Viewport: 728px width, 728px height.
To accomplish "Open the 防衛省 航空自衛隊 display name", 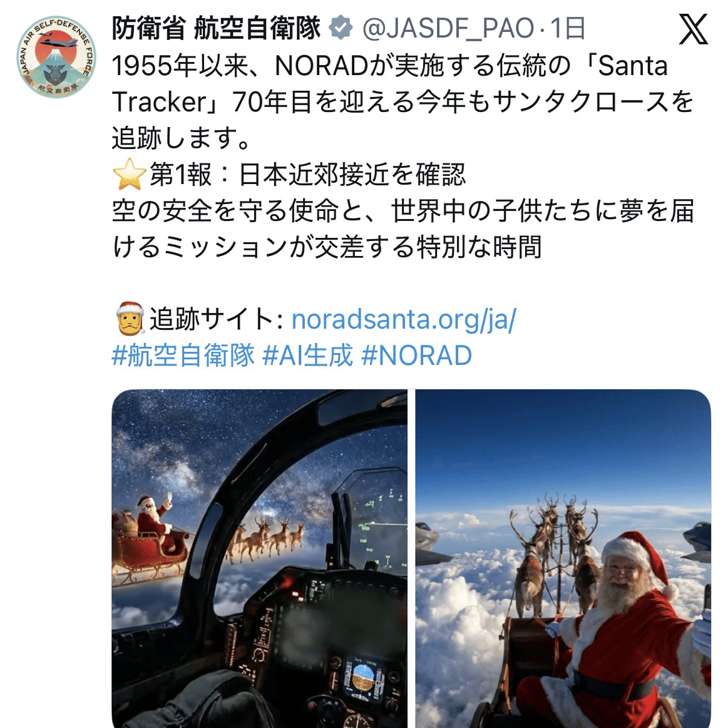I will pos(216,28).
